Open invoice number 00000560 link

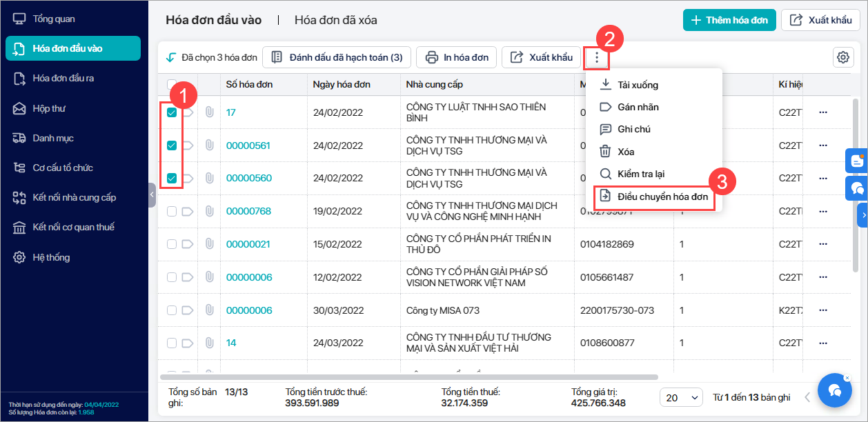(x=248, y=179)
